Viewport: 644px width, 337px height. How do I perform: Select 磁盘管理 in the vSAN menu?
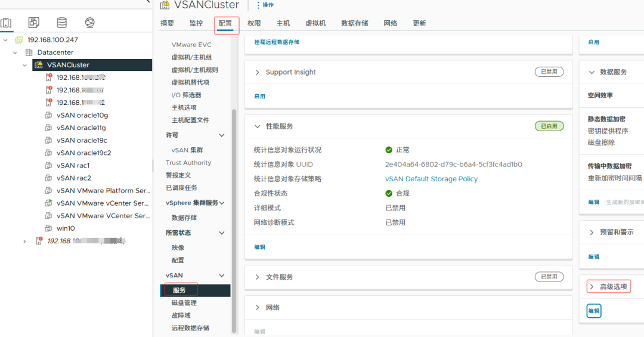[184, 303]
